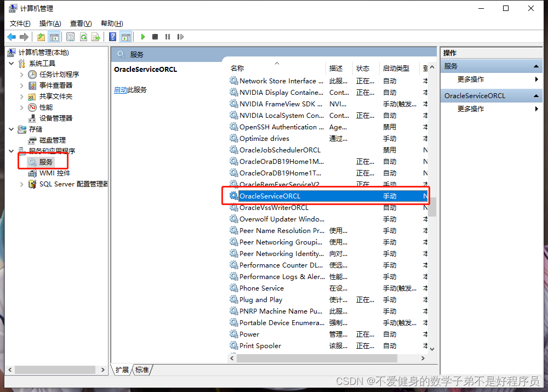Open the 文件(F) menu

tap(20, 24)
